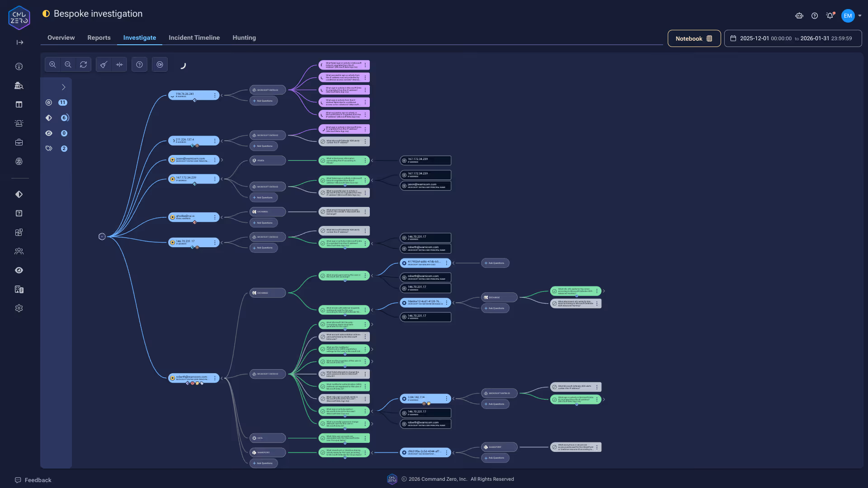The image size is (868, 488).
Task: Toggle the starred nodes filter showing 11
Action: [x=49, y=103]
